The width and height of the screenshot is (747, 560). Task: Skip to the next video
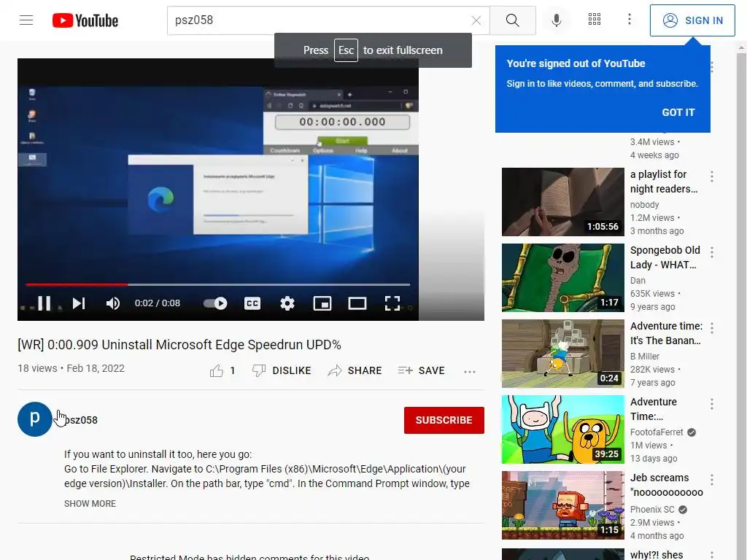[79, 303]
